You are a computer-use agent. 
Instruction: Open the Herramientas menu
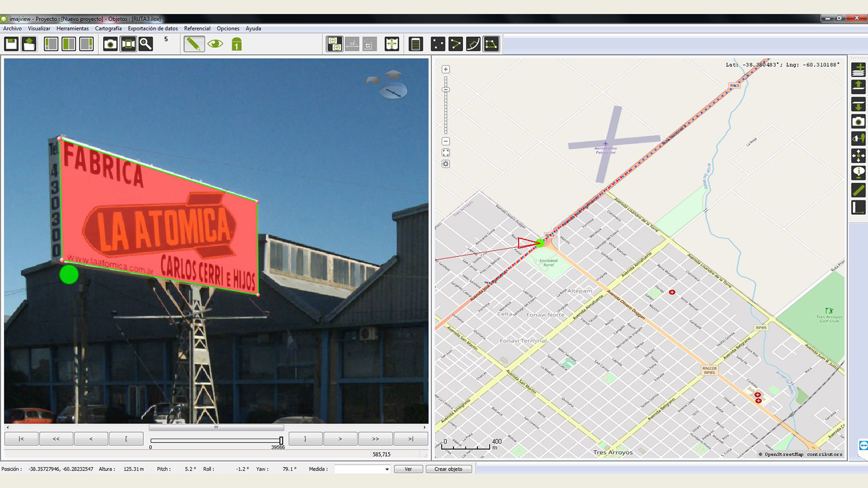pos(73,28)
